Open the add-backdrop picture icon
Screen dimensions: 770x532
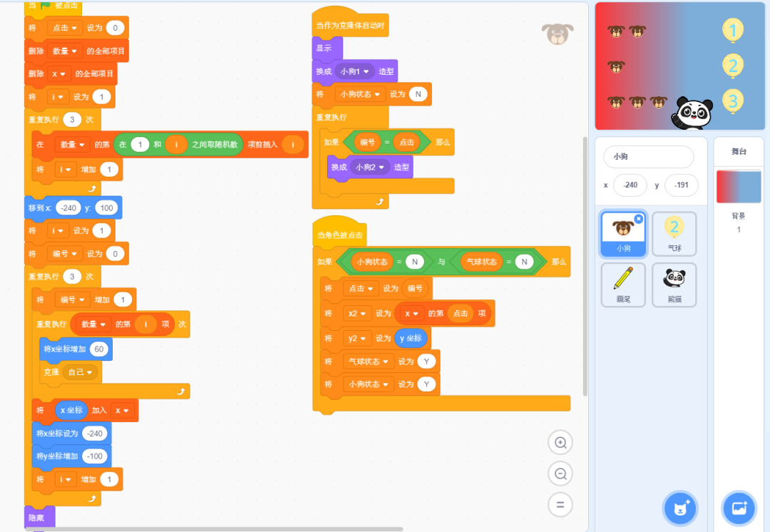click(x=739, y=508)
